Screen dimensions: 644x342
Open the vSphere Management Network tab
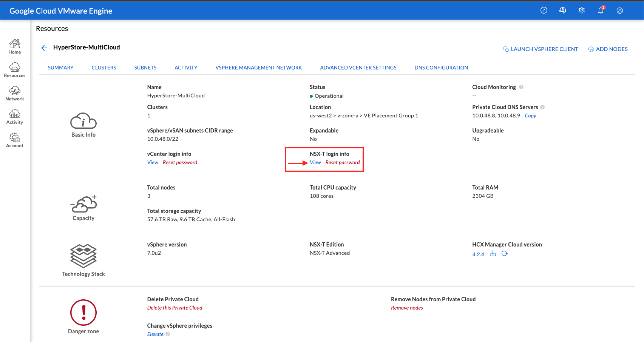click(x=259, y=68)
